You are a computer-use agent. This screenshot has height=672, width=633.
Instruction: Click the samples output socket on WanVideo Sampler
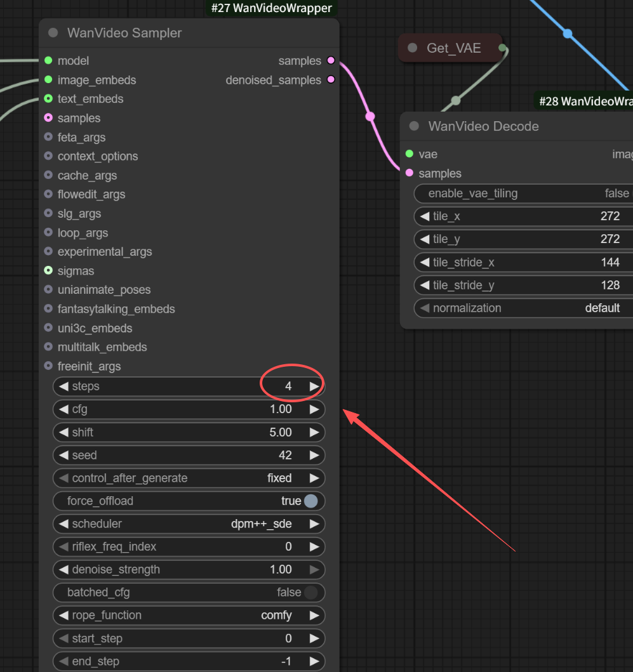pos(331,60)
